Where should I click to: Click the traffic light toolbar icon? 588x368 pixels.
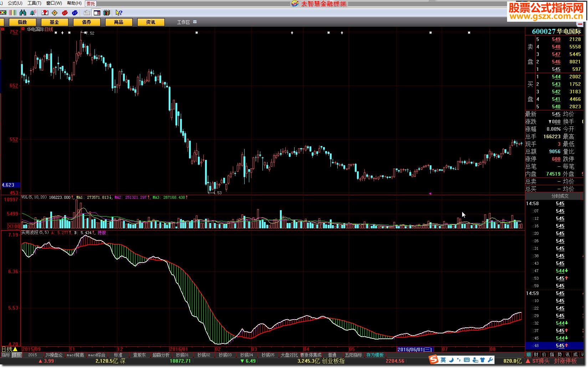click(x=3, y=13)
